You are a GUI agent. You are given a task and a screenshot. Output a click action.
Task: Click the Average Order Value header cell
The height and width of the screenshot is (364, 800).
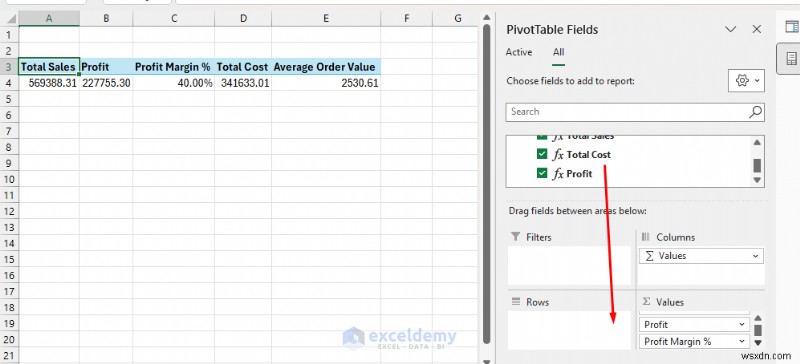tap(326, 67)
